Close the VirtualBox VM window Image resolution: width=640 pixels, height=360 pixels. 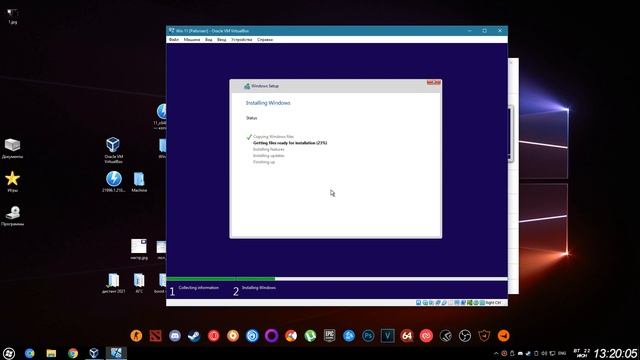[500, 31]
